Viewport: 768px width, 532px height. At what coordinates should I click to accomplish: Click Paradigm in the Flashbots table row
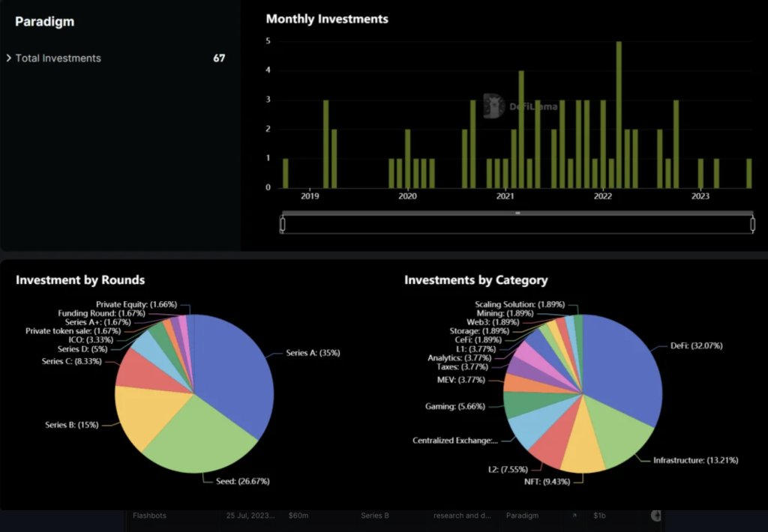522,516
